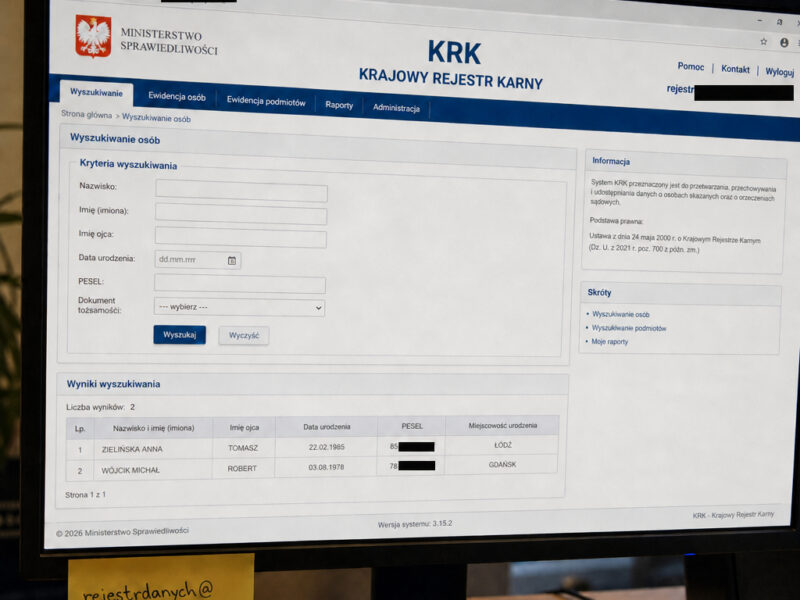Click the © 2026 Ministerstwo Sprawiedliwości footer text
800x600 pixels.
122,532
